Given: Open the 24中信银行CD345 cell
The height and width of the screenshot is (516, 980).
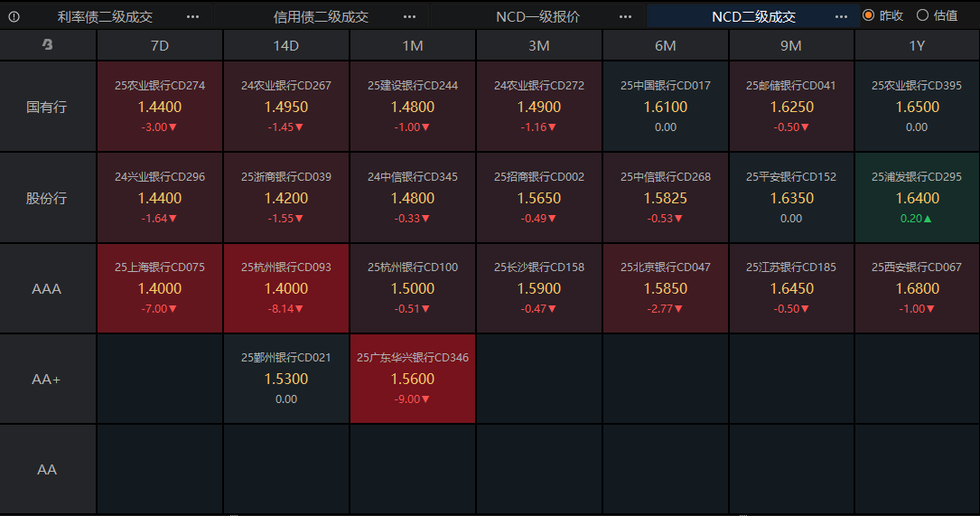Looking at the screenshot, I should tap(413, 198).
